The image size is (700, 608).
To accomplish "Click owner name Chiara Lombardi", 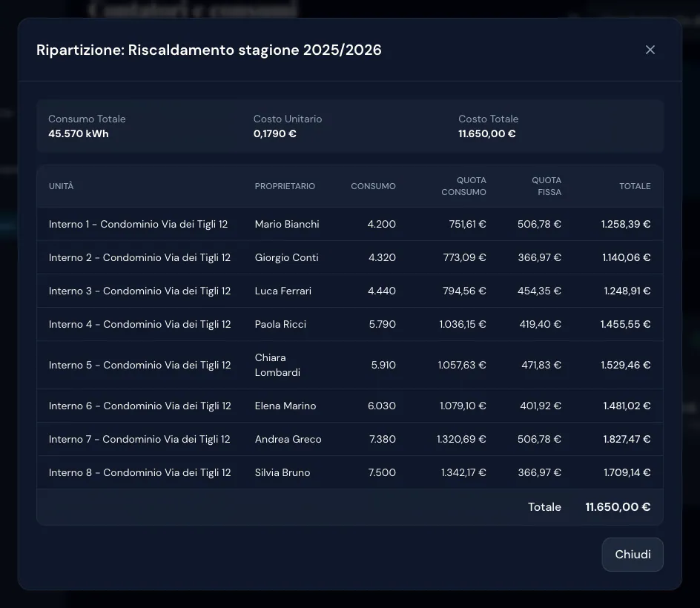I will pos(277,365).
